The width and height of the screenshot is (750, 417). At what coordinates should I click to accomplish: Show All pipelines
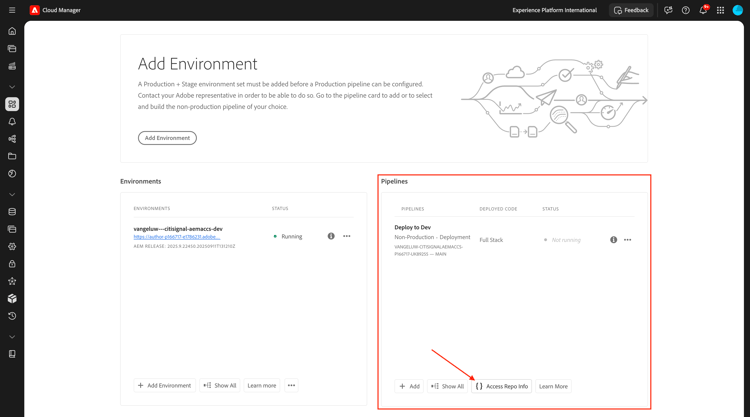pos(448,386)
